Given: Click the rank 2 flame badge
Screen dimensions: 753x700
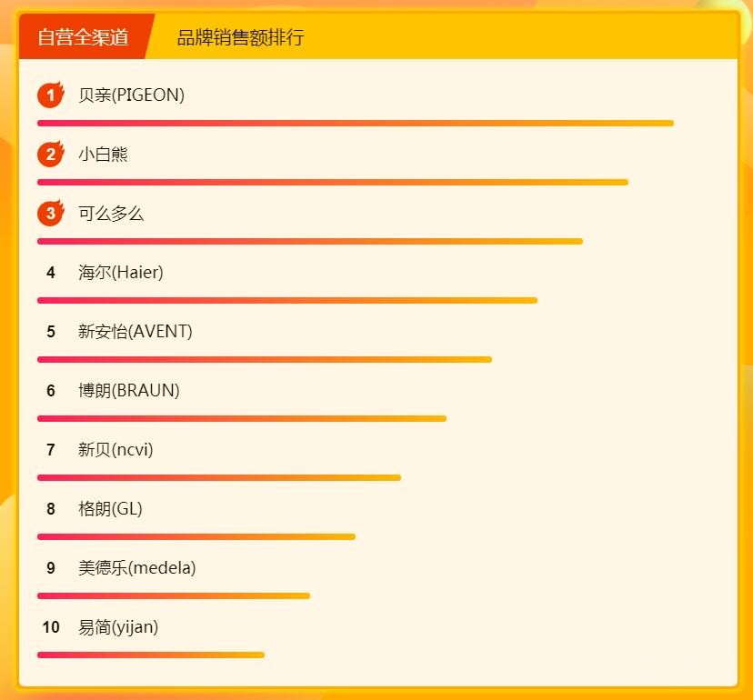Looking at the screenshot, I should click(x=51, y=155).
